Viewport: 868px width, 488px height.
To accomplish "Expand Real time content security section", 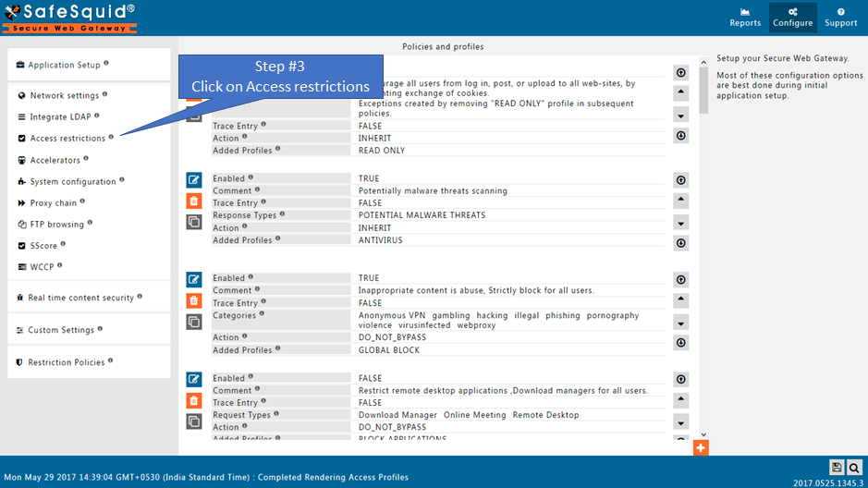I will click(89, 297).
